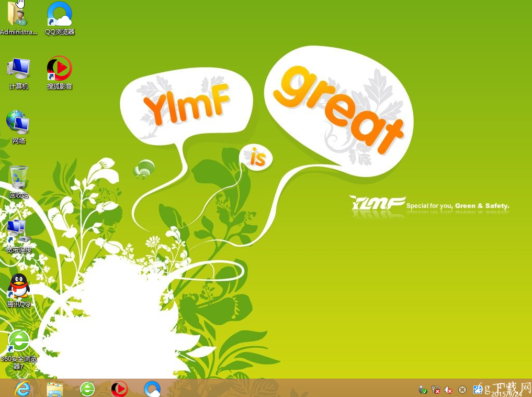Open File Explorer from taskbar
532x397 pixels.
[54, 389]
